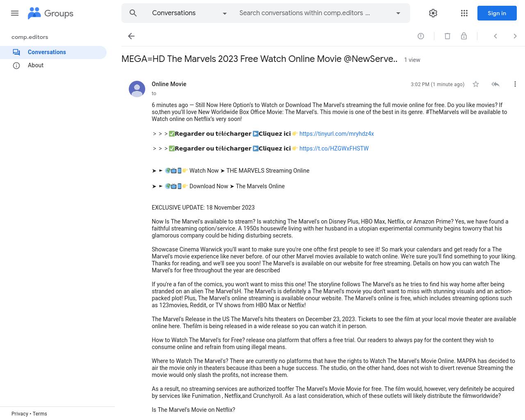Click the '1 view' count
The image size is (525, 420).
click(x=412, y=60)
